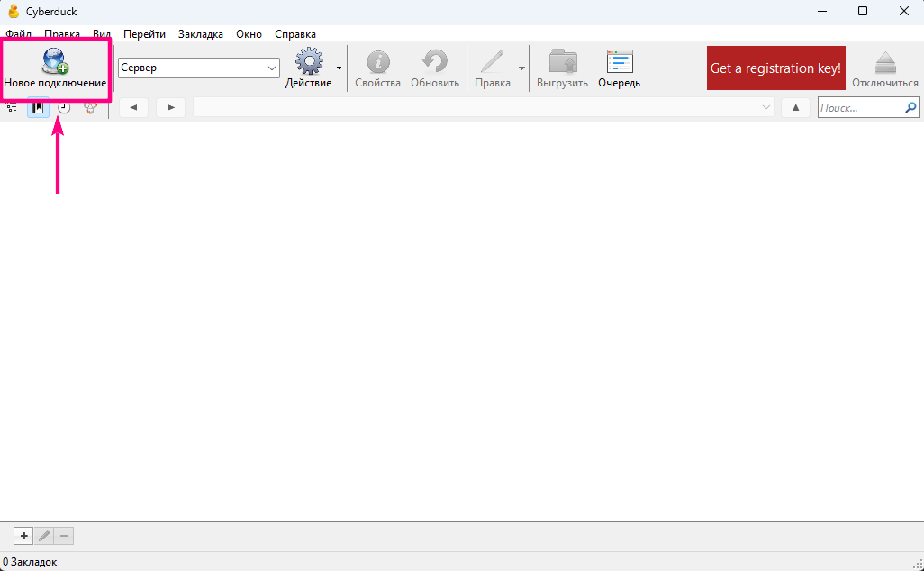924x571 pixels.
Task: Click the '0 Закладок' status bar text
Action: point(30,562)
